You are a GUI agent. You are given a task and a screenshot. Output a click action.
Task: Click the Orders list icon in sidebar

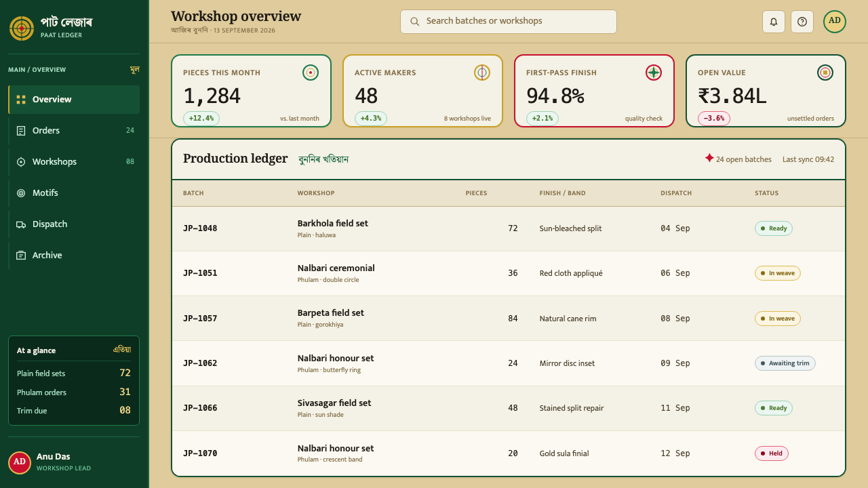click(21, 131)
